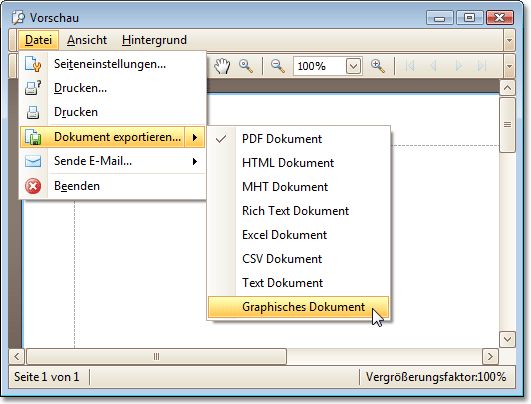Select the Hand pan tool
Screen dimensions: 531x404
coord(222,66)
